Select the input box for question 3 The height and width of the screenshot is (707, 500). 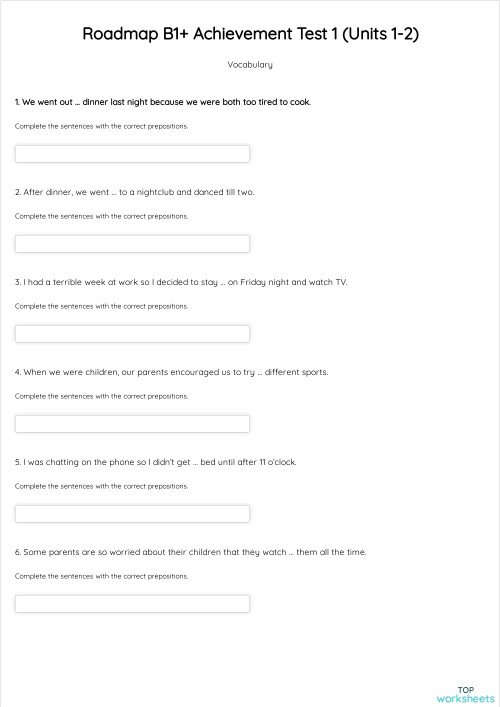(132, 334)
